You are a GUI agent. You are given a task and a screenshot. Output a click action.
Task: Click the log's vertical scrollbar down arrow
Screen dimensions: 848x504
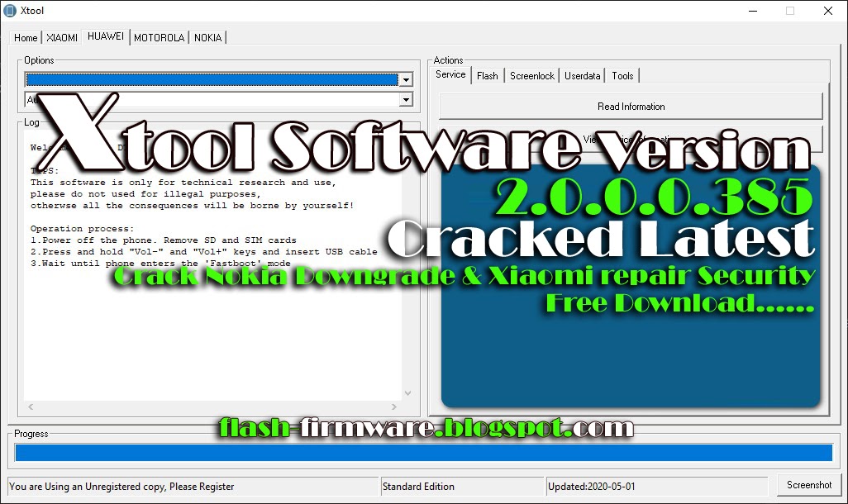coord(407,393)
